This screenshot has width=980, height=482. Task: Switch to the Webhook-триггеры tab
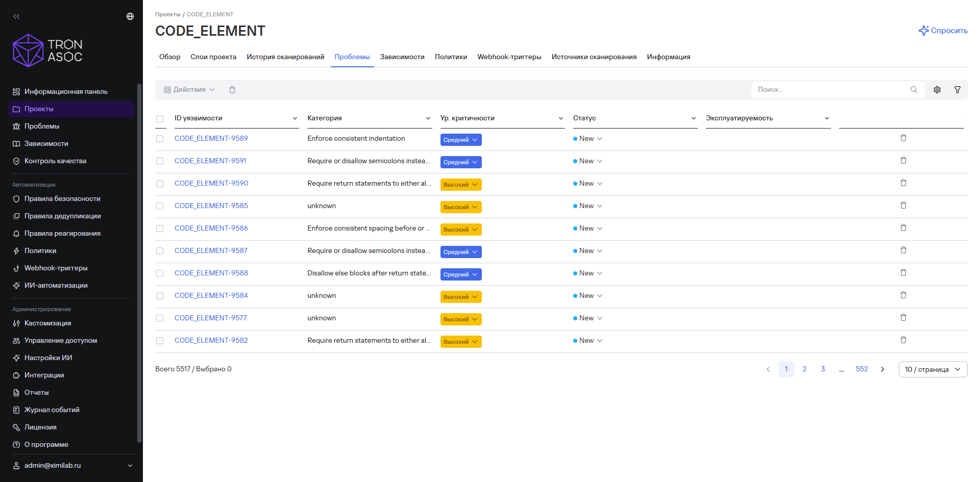509,57
